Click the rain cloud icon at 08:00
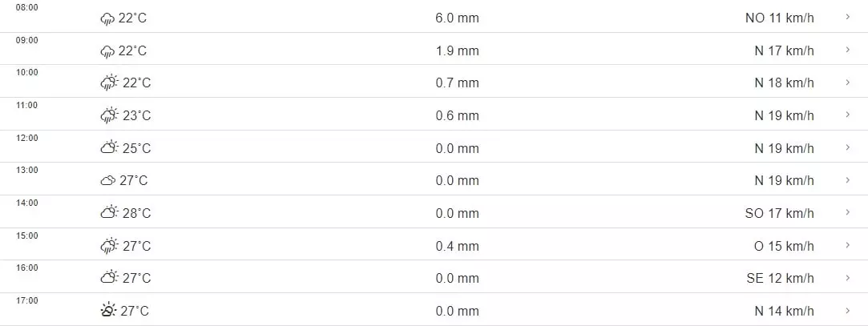Screen dimensions: 868x326 [108, 18]
